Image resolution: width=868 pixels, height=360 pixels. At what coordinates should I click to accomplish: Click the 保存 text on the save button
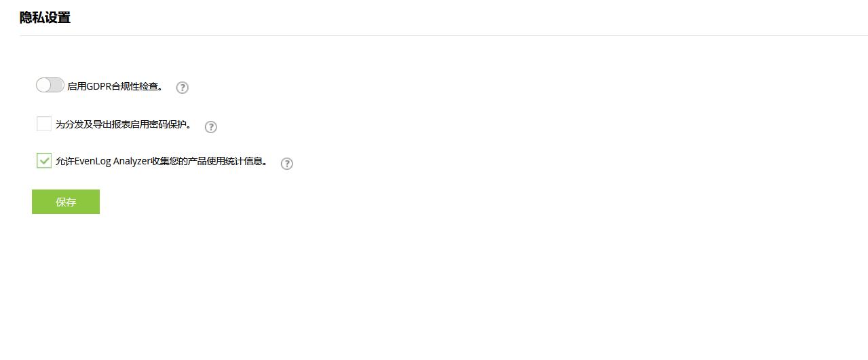66,202
